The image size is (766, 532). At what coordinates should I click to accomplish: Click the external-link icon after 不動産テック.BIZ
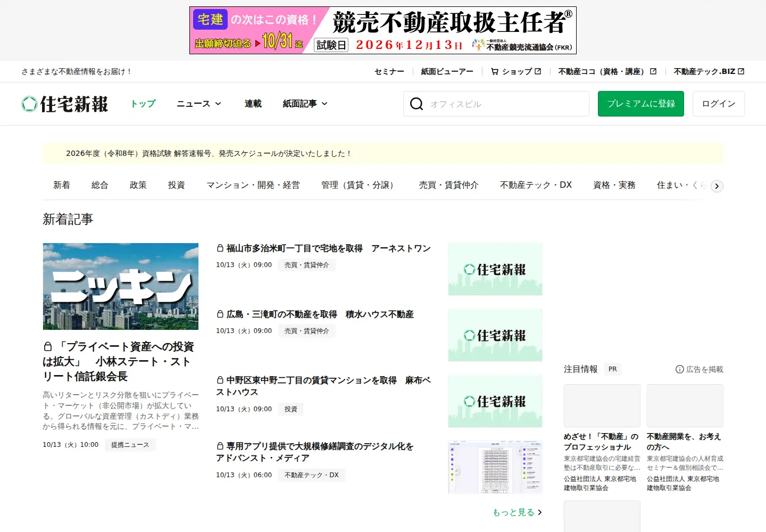pyautogui.click(x=741, y=71)
